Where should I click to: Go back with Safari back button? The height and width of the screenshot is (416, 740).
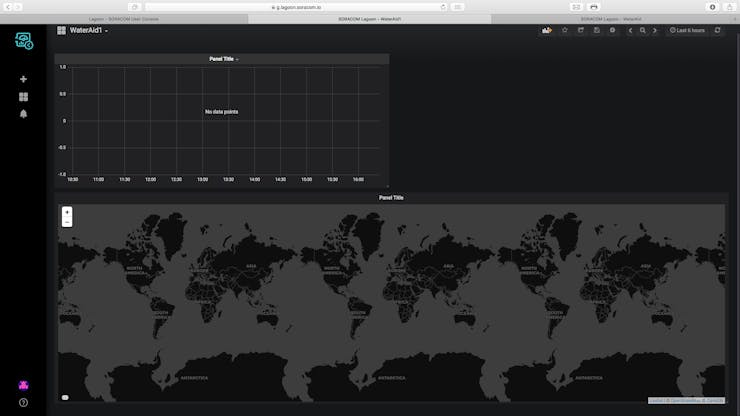pos(8,7)
